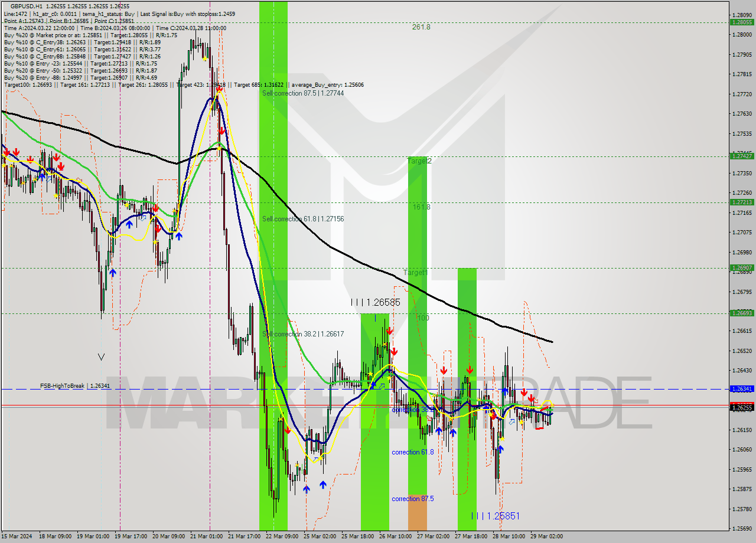Click green 1.27213 price tag on axis
This screenshot has height=543, width=756.
tap(741, 202)
